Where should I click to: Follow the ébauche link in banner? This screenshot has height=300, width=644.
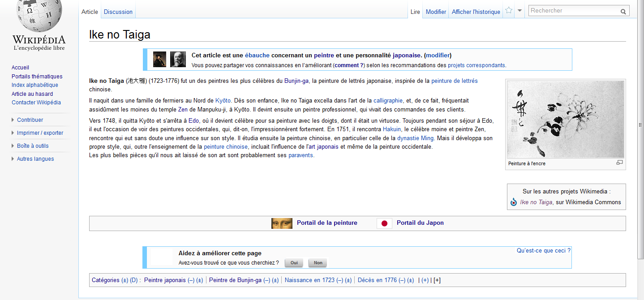[257, 56]
